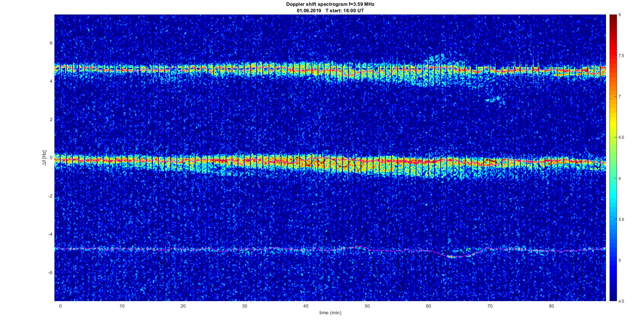644x323 pixels.
Task: Click colorbar tick label '4.5'
Action: tap(621, 301)
